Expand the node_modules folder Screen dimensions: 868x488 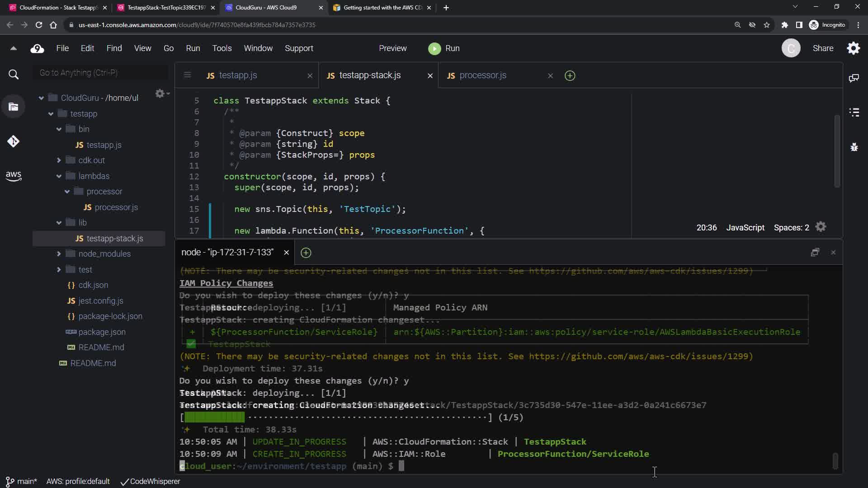(59, 254)
